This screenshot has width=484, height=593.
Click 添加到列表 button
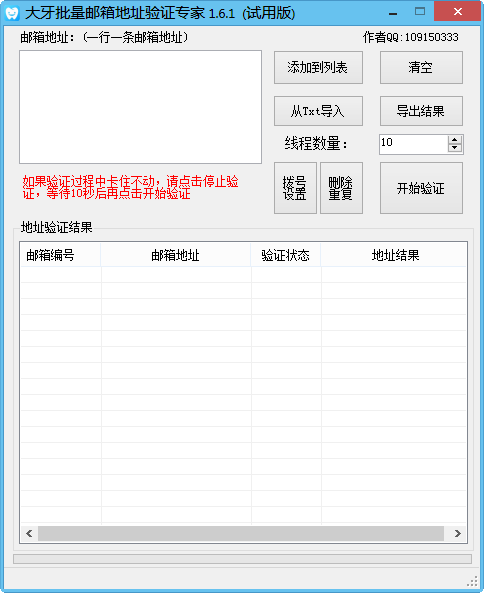318,67
